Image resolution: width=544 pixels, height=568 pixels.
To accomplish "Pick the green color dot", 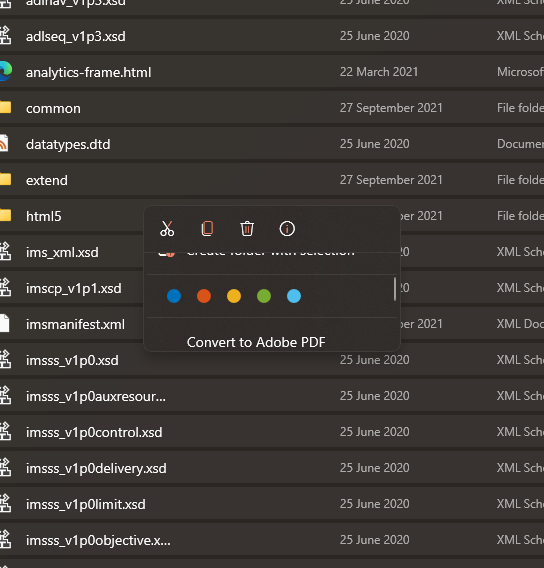I will tap(264, 296).
